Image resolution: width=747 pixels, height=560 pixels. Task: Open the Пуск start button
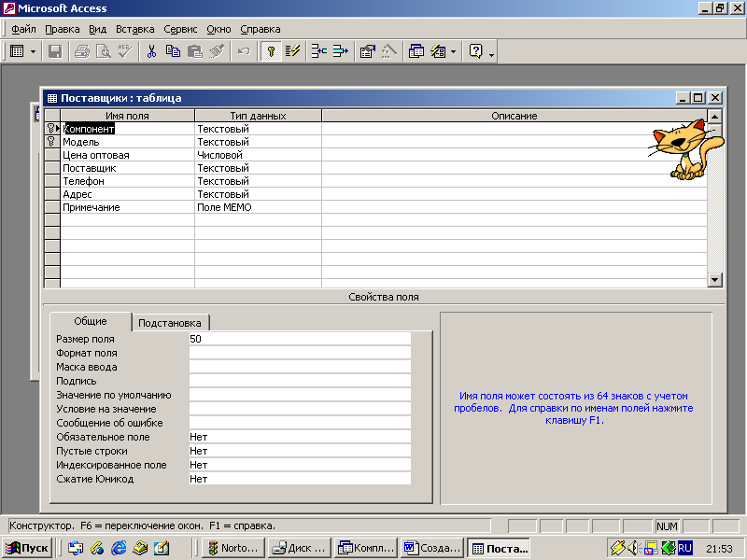click(x=27, y=548)
